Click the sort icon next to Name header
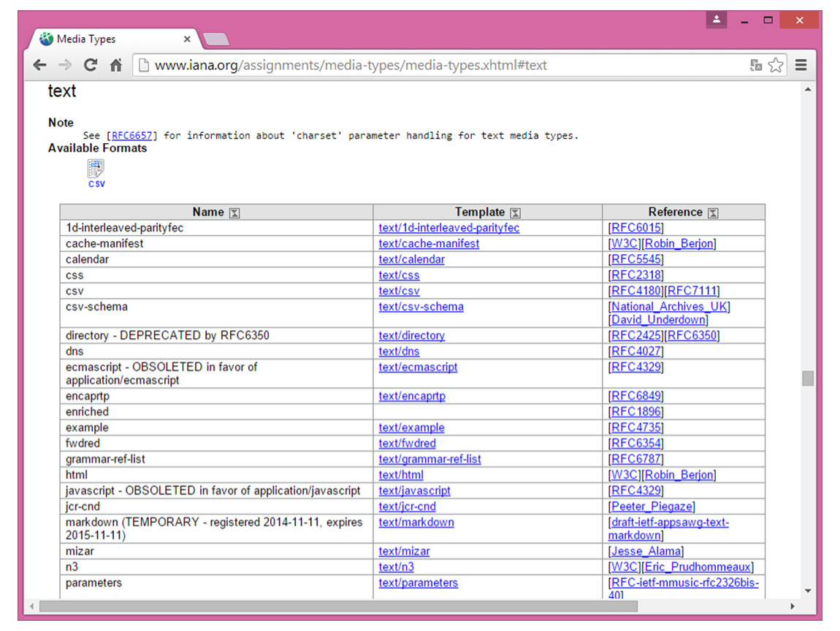 click(234, 213)
